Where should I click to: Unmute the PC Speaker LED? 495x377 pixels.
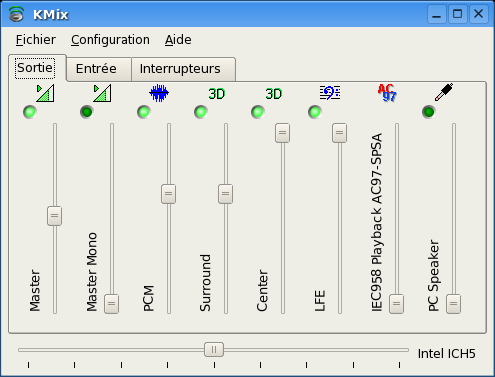point(429,112)
